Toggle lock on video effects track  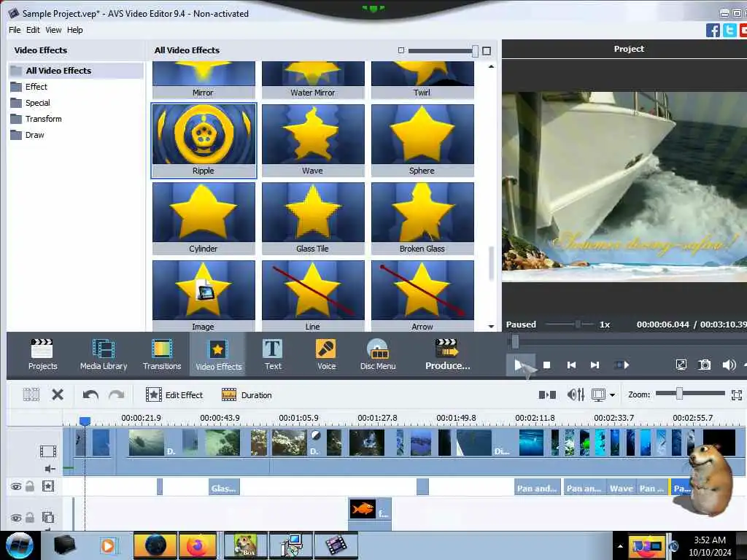(29, 486)
